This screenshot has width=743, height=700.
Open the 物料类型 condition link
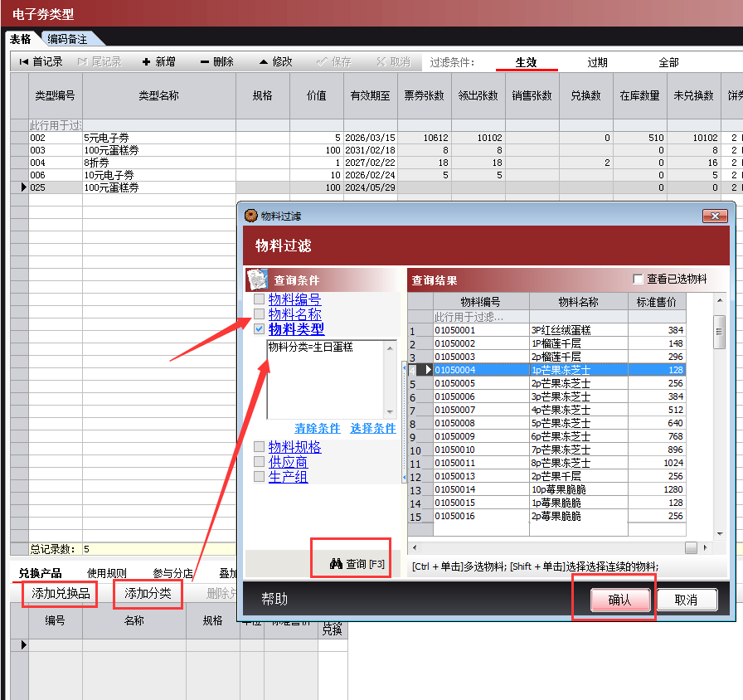[297, 329]
